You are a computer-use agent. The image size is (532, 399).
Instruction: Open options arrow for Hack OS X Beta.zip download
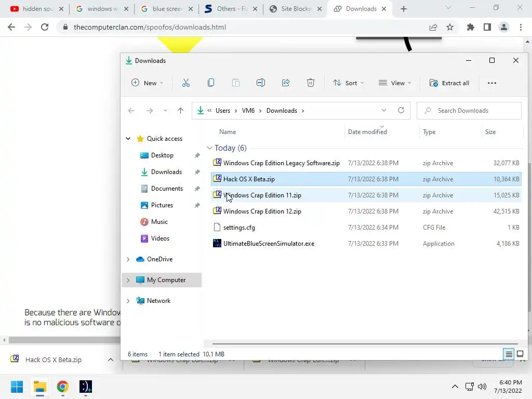(111, 360)
